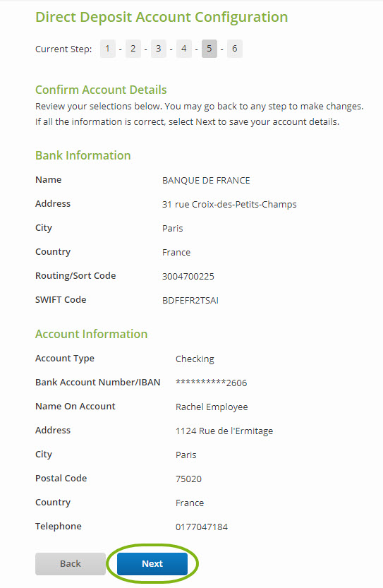The width and height of the screenshot is (383, 588).
Task: Click the telephone number 0177047184
Action: 202,527
